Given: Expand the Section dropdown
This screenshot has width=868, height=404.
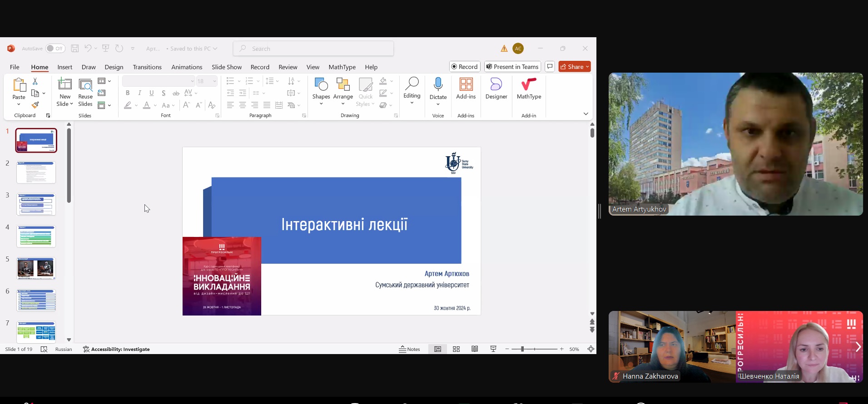Looking at the screenshot, I should (104, 105).
